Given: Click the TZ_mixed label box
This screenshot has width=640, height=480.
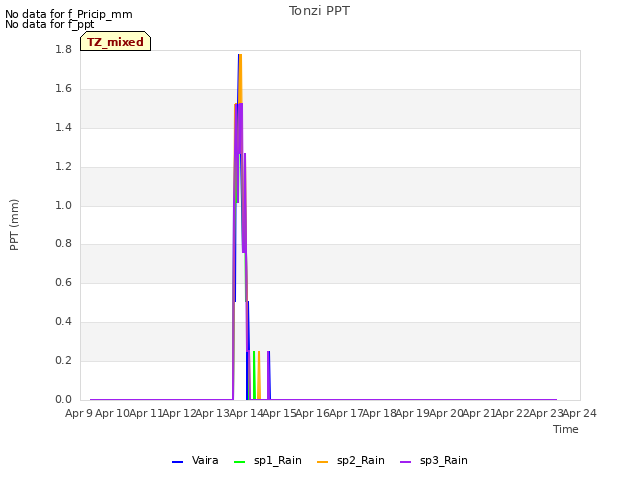Looking at the screenshot, I should pyautogui.click(x=116, y=41).
